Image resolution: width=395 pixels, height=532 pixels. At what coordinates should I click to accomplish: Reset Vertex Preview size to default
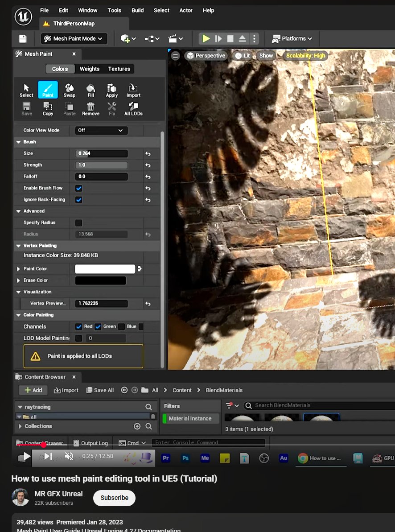[x=148, y=304]
